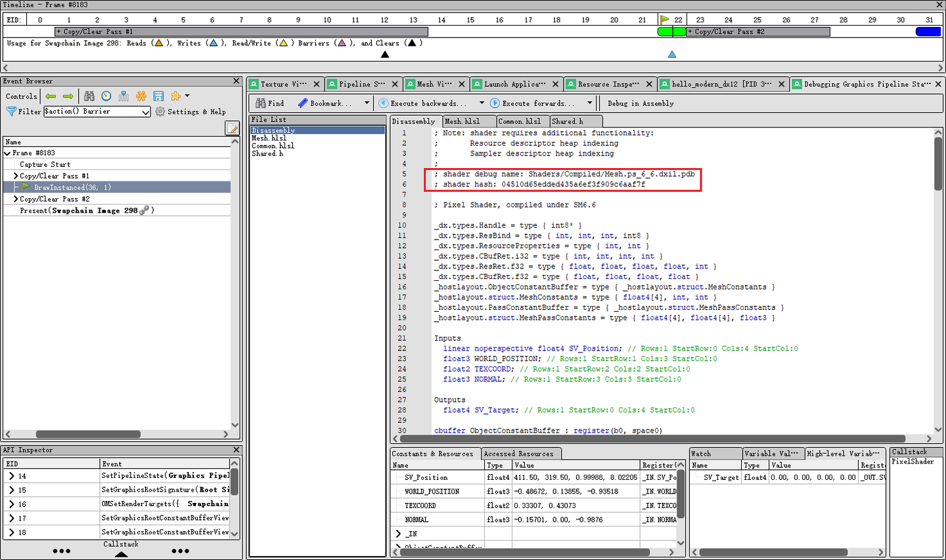Click the blue clock icon in Event Browser

(x=106, y=97)
